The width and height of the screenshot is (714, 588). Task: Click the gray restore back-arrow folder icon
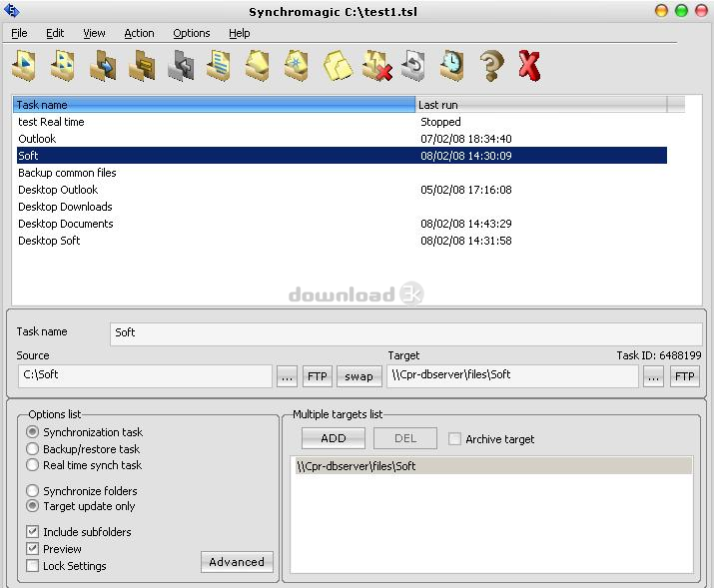coord(181,66)
